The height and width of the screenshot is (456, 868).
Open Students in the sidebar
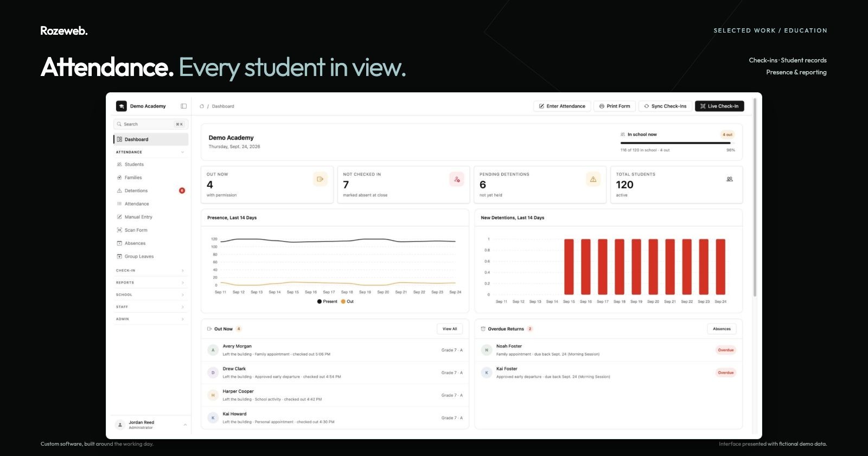(x=151, y=164)
